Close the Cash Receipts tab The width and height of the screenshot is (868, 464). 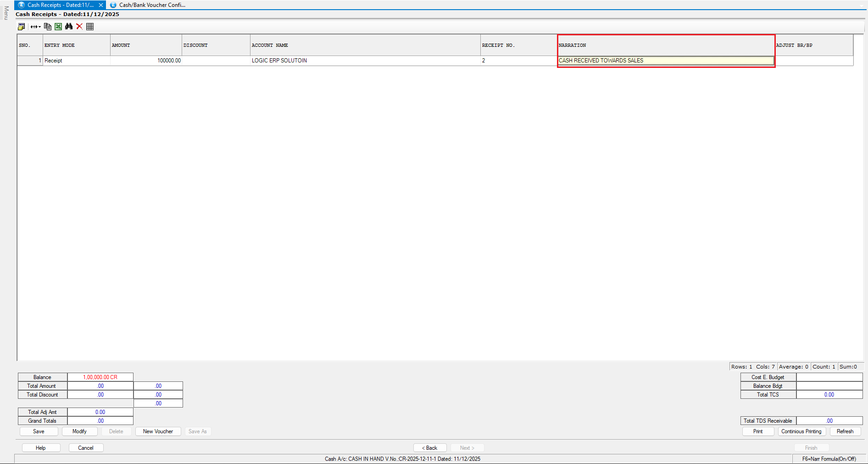click(101, 5)
